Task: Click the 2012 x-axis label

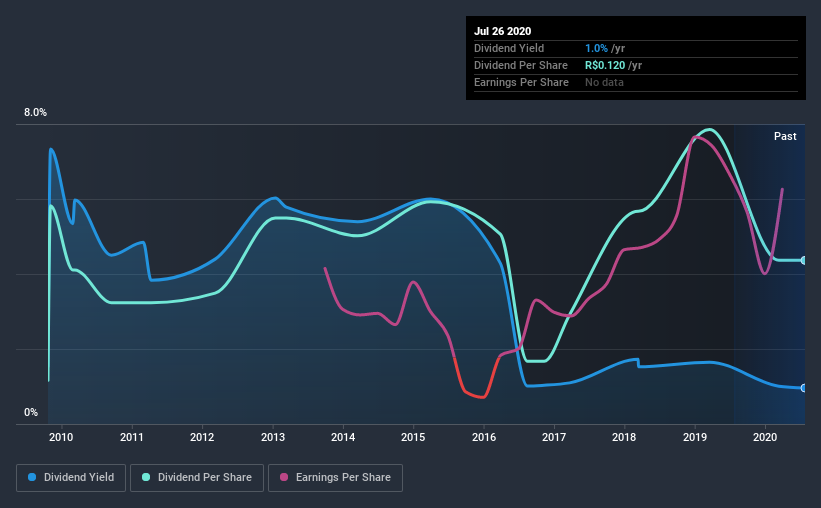Action: click(202, 437)
